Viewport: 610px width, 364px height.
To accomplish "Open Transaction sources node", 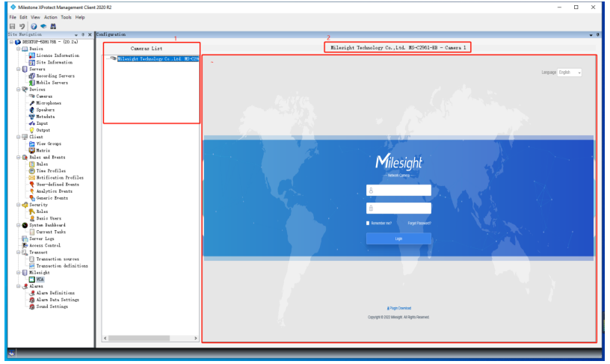I will coord(58,259).
